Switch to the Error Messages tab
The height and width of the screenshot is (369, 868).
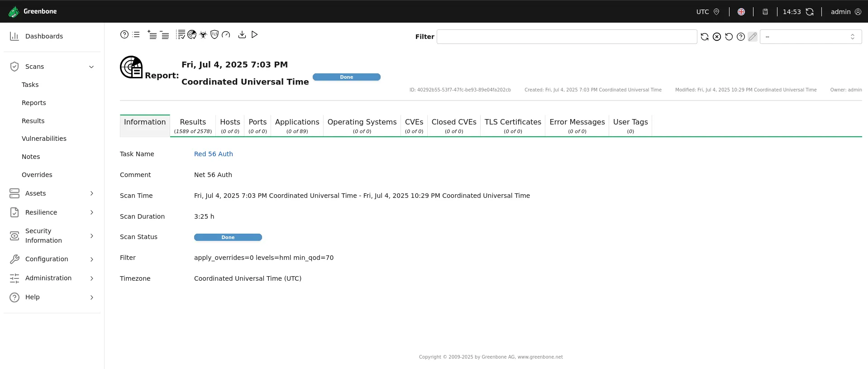pyautogui.click(x=577, y=125)
